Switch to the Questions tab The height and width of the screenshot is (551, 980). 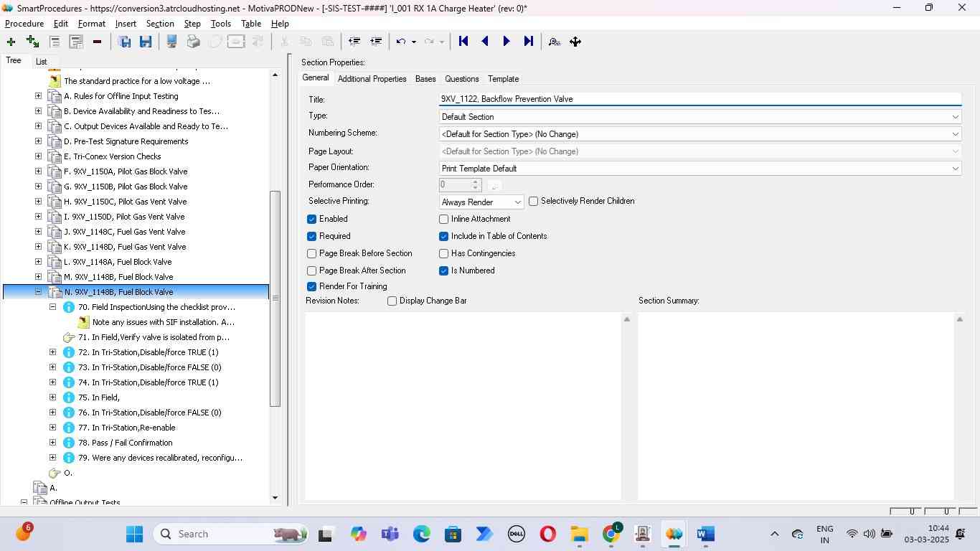coord(461,79)
